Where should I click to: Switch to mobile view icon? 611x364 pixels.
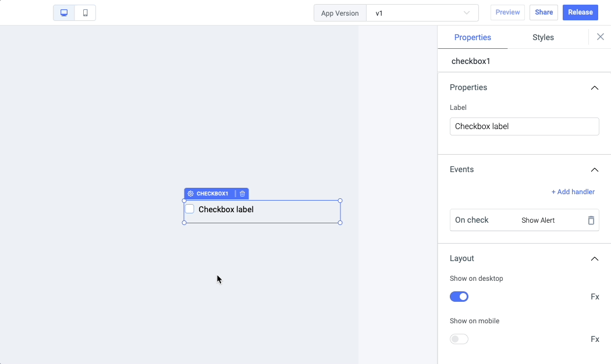[86, 13]
